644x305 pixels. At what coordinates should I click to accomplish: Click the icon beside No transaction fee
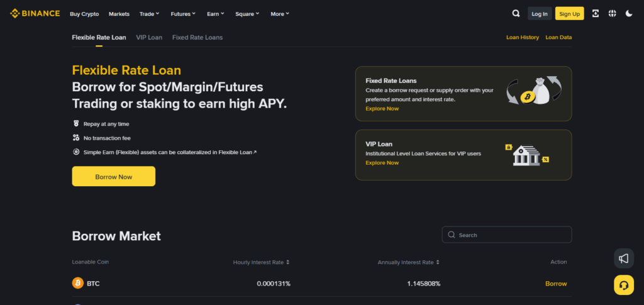click(x=76, y=138)
